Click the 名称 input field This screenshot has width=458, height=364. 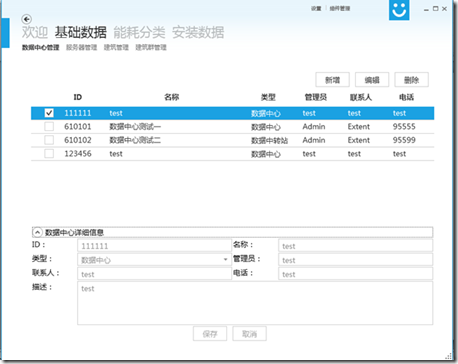(x=355, y=246)
